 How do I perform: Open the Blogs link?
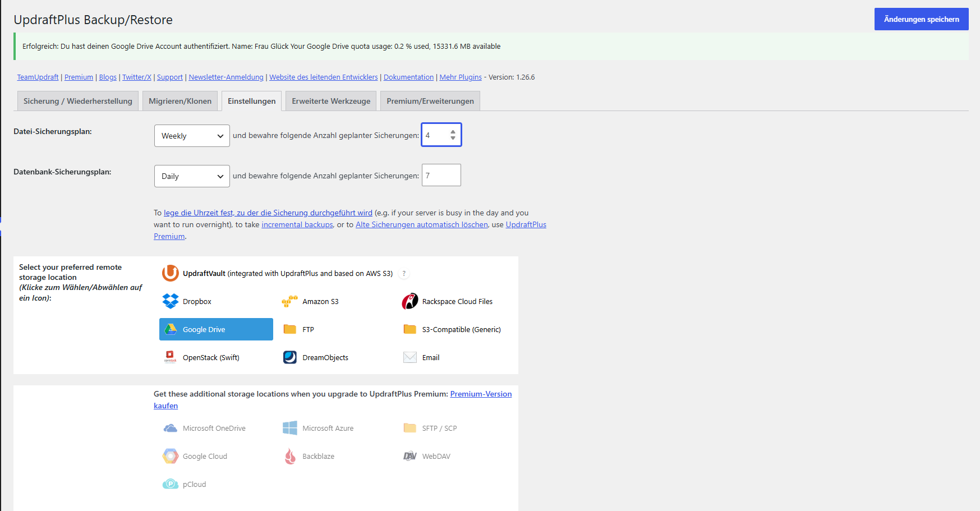pyautogui.click(x=108, y=77)
